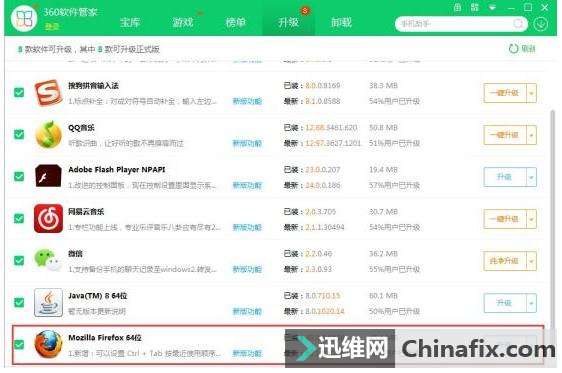Uncheck the 网易云音乐 checkbox

pyautogui.click(x=19, y=218)
